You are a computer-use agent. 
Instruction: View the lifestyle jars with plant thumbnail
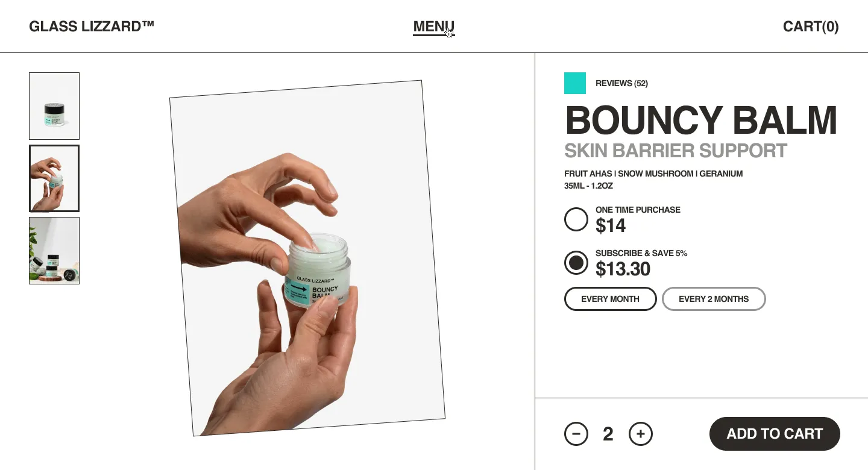pos(54,251)
